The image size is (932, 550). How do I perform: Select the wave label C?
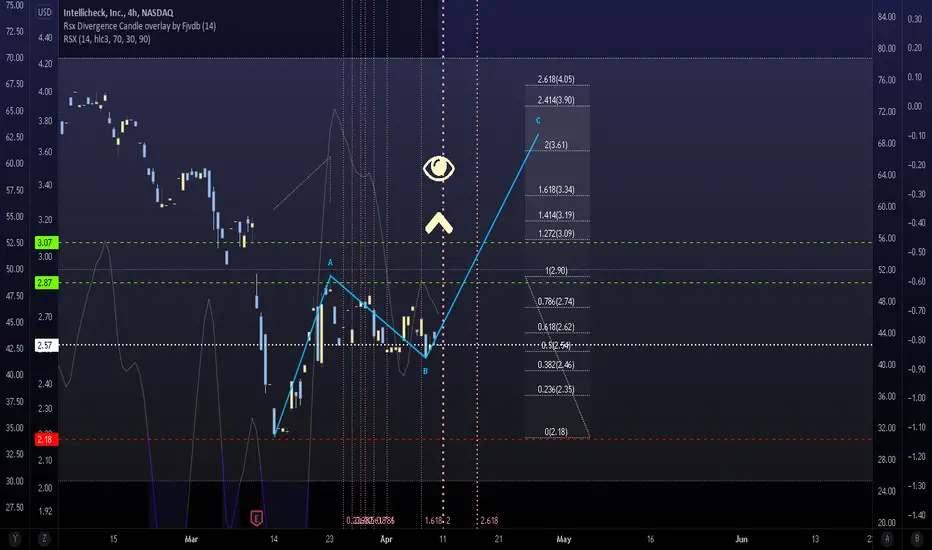click(x=538, y=121)
